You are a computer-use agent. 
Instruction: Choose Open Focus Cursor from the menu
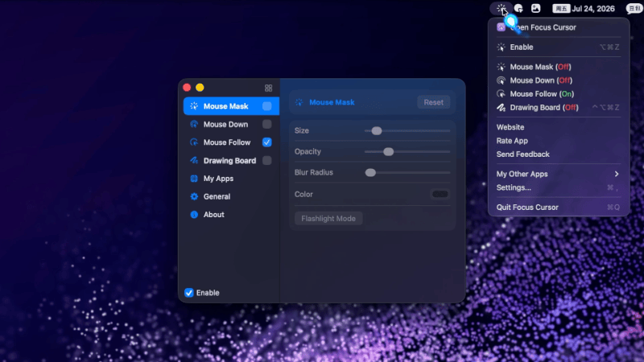pyautogui.click(x=559, y=27)
